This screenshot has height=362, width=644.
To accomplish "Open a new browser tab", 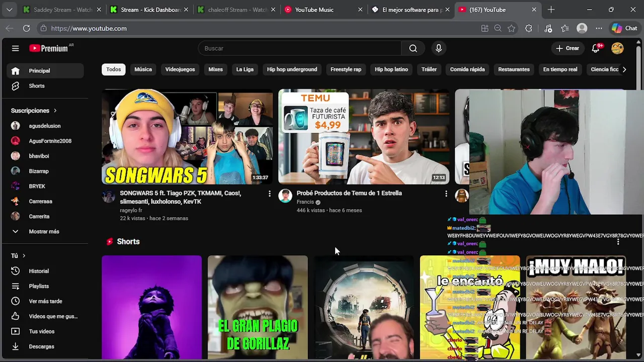I will click(551, 10).
